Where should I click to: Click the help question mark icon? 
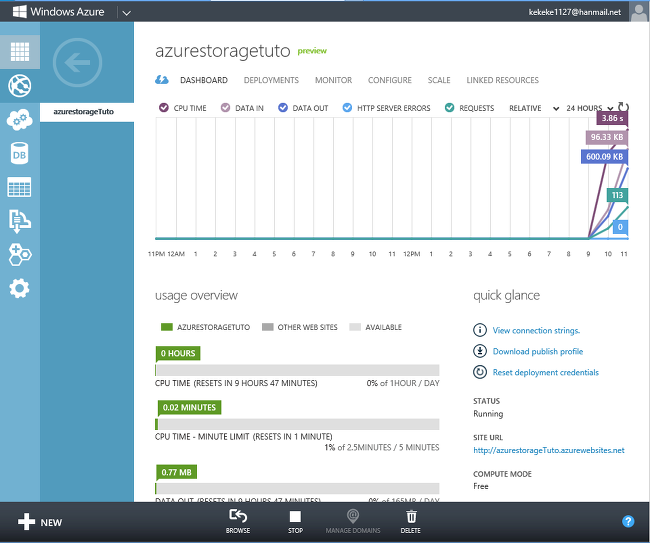(628, 521)
